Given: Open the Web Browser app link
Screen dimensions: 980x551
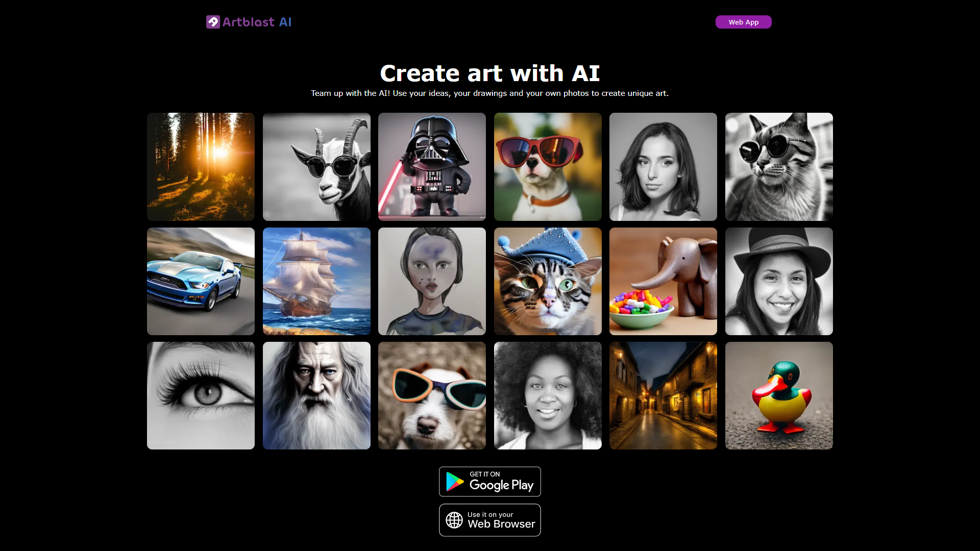Looking at the screenshot, I should click(490, 520).
